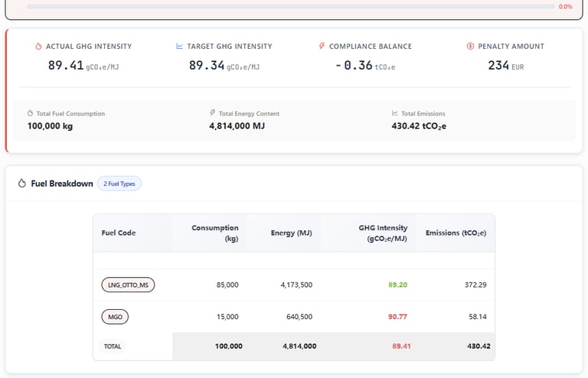
Task: Select the LNG_OTTO_MS fuel code tag
Action: tap(128, 285)
